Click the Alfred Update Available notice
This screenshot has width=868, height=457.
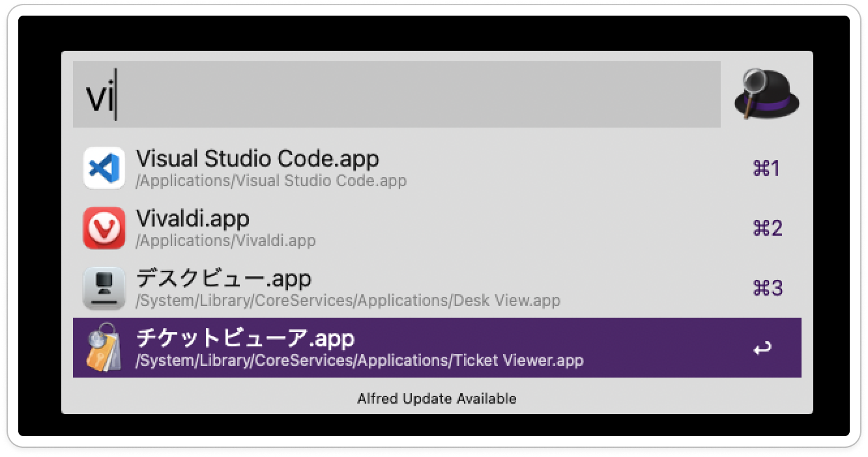pyautogui.click(x=437, y=398)
